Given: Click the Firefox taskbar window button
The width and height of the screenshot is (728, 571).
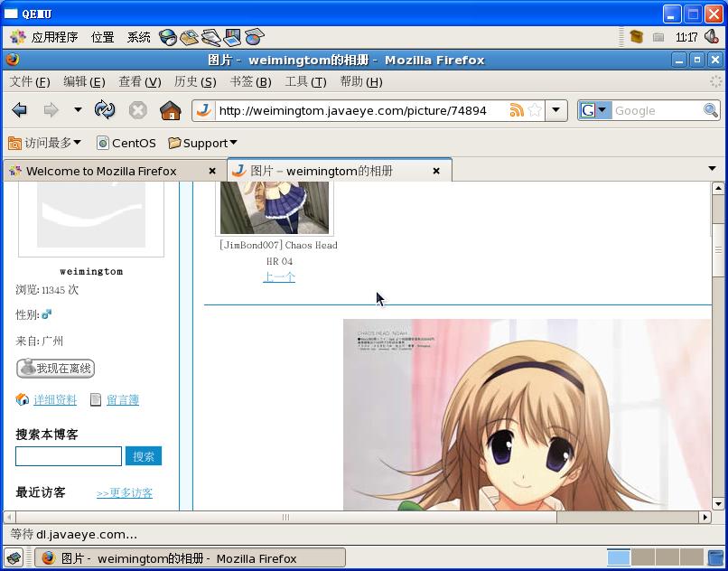Looking at the screenshot, I should [x=190, y=558].
